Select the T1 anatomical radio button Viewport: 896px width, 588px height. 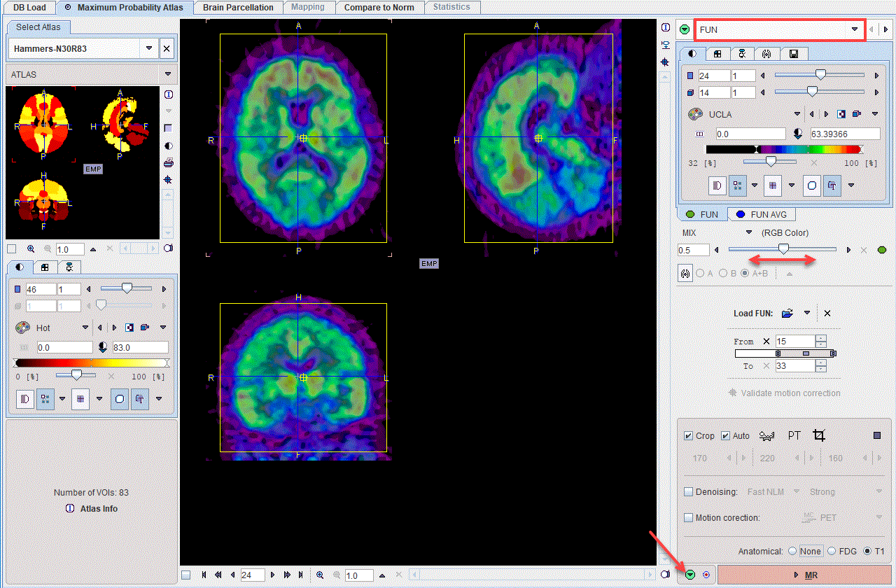(x=868, y=552)
